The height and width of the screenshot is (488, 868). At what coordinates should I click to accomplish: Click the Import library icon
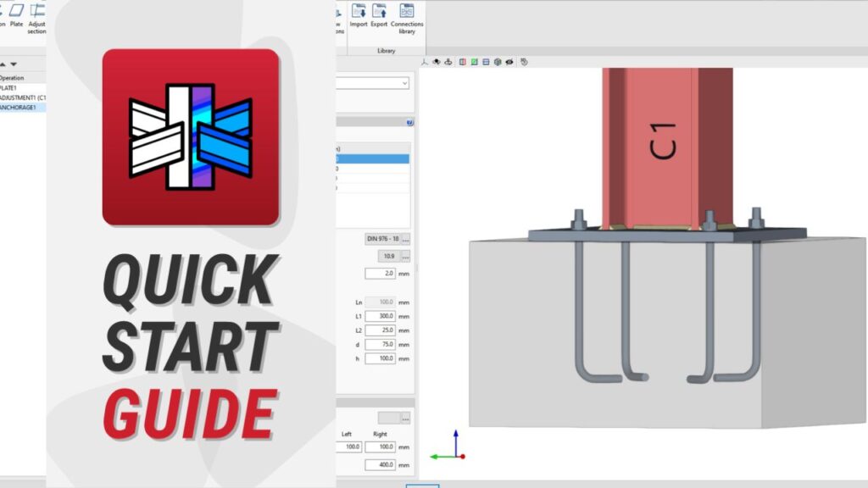click(359, 16)
